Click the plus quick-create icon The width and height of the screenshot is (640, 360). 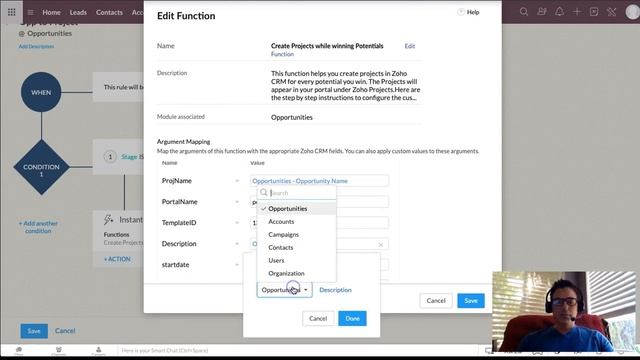(x=577, y=12)
